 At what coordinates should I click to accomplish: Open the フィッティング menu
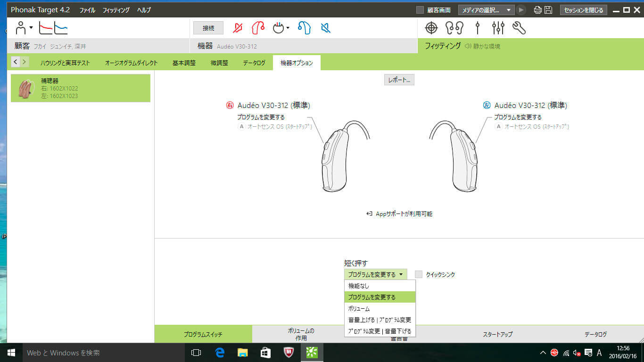[116, 10]
